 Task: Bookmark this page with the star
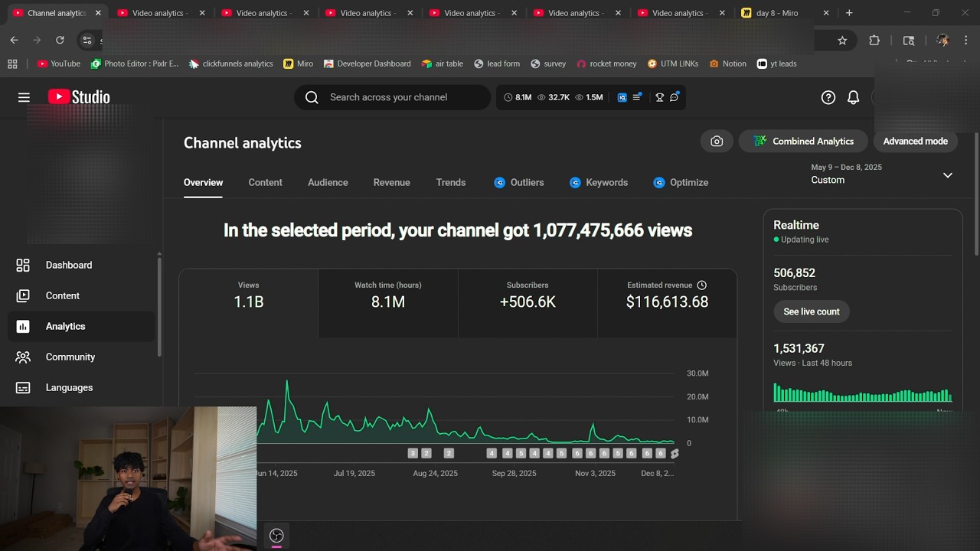(x=842, y=40)
